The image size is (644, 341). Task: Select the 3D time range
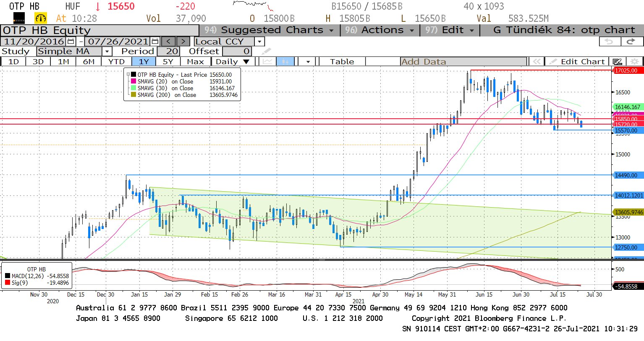[38, 61]
